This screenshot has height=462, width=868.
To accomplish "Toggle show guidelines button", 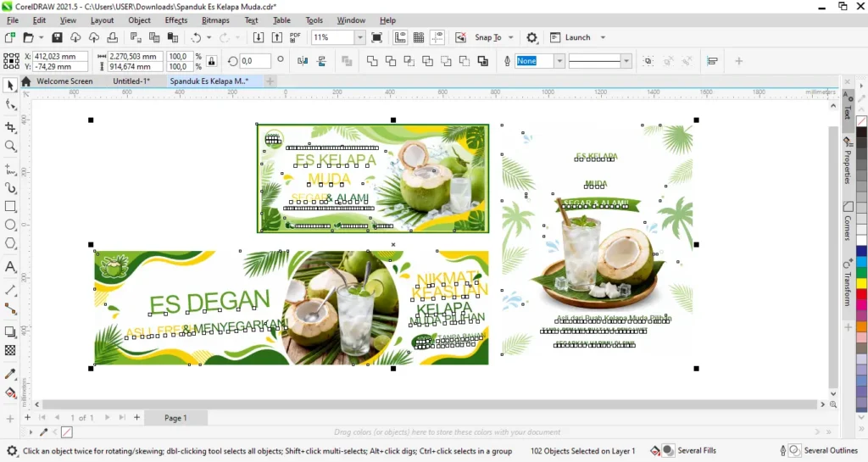I will [x=437, y=37].
